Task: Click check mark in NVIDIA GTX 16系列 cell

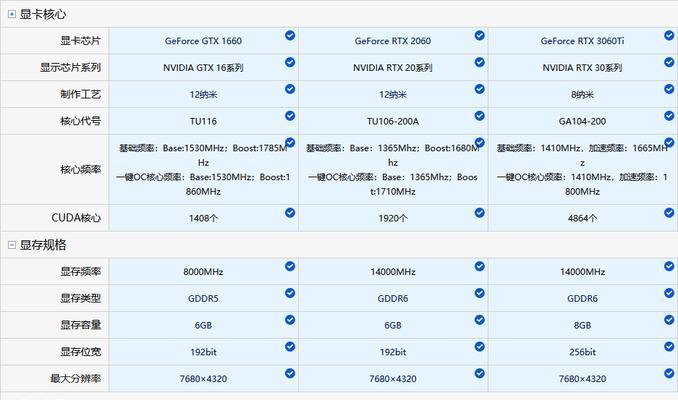Action: 290,62
